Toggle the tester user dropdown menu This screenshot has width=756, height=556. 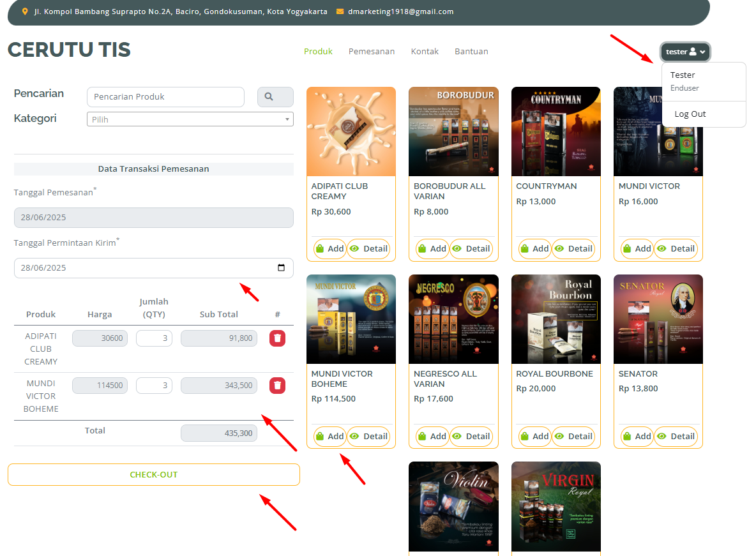[685, 52]
